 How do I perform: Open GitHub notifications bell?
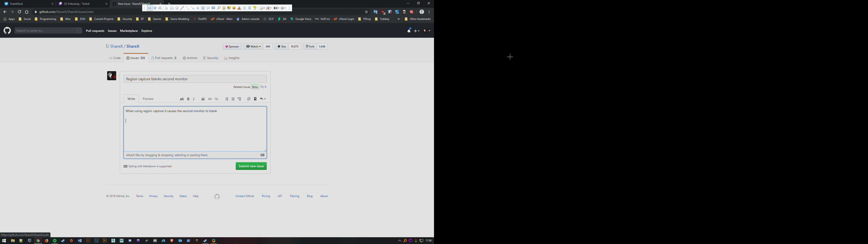(x=409, y=31)
